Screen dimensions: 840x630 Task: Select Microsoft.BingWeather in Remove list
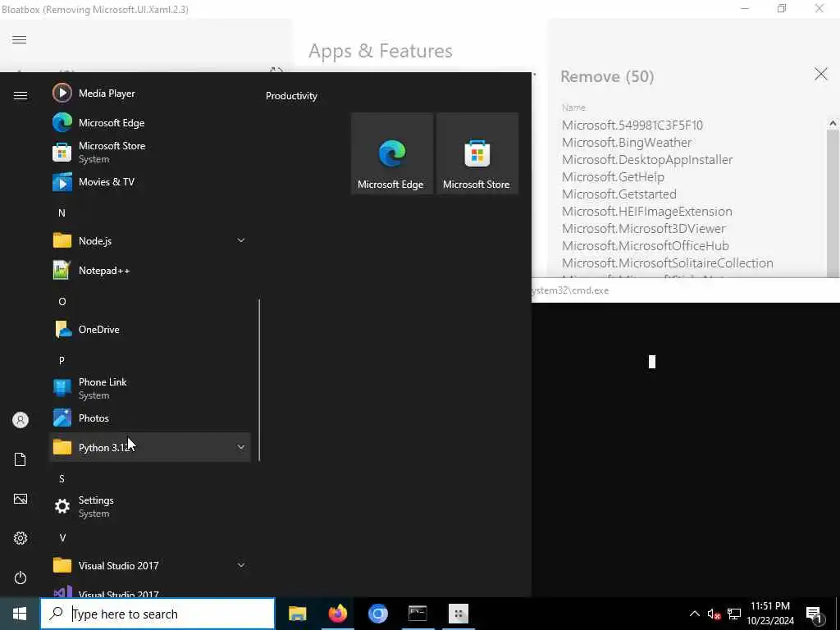(x=626, y=143)
